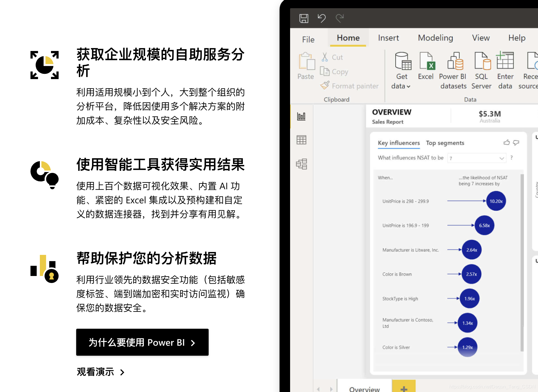The height and width of the screenshot is (392, 538).
Task: Open the View ribbon tab
Action: pos(481,38)
